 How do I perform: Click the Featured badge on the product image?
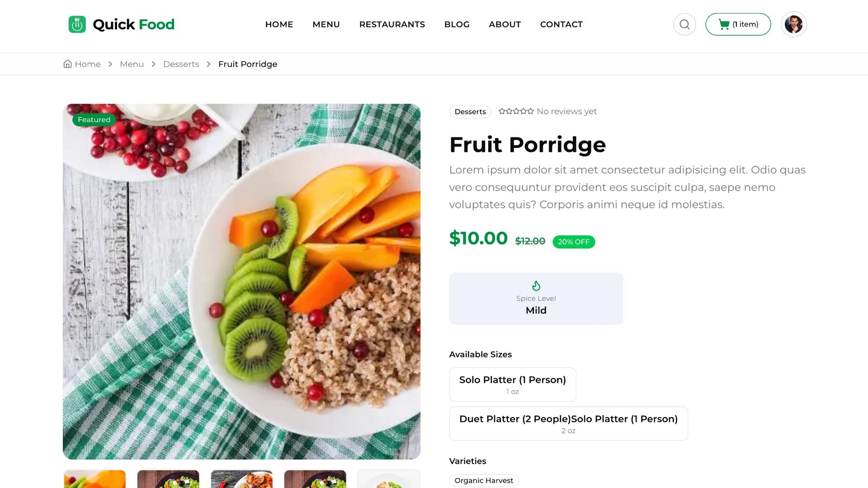click(94, 120)
